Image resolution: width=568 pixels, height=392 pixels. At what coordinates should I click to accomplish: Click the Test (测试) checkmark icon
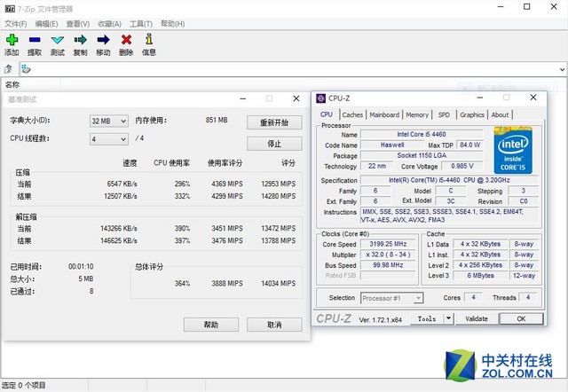(58, 40)
